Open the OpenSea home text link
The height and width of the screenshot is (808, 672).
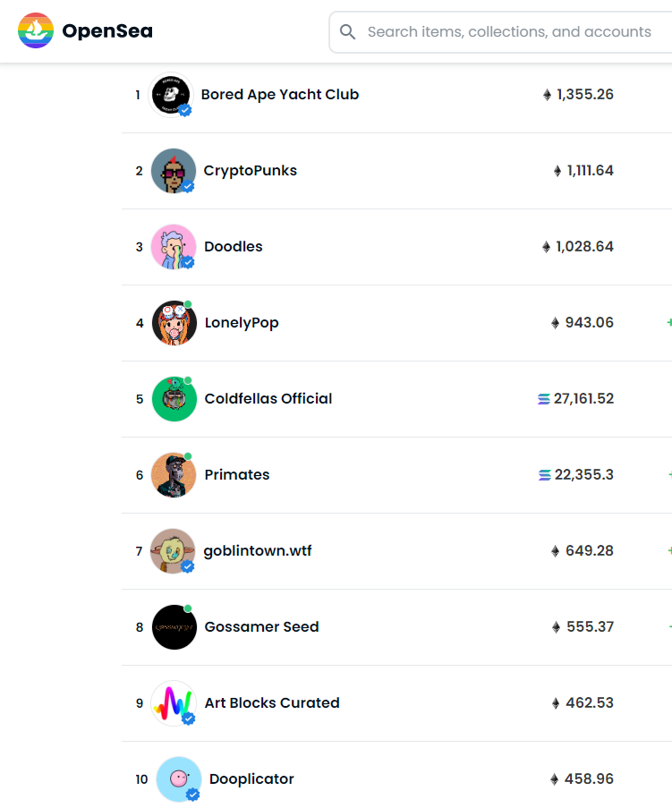click(107, 32)
